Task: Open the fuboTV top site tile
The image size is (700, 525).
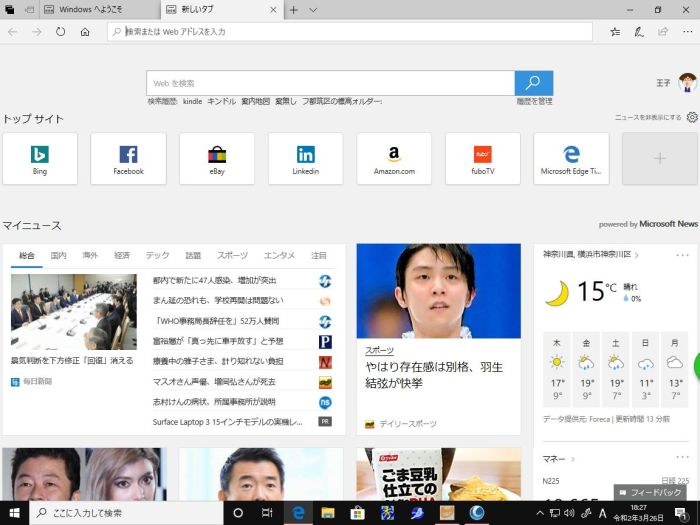Action: click(482, 158)
